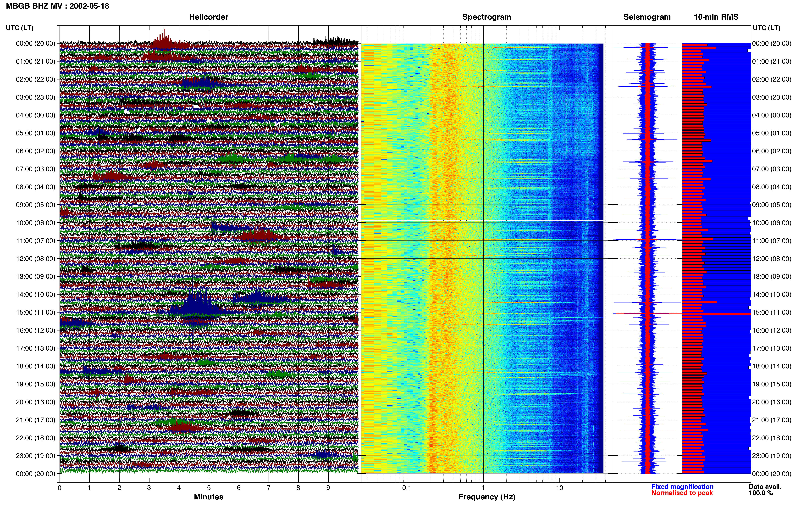Select right-axis time label '05:00 (01:00)'

pyautogui.click(x=772, y=133)
